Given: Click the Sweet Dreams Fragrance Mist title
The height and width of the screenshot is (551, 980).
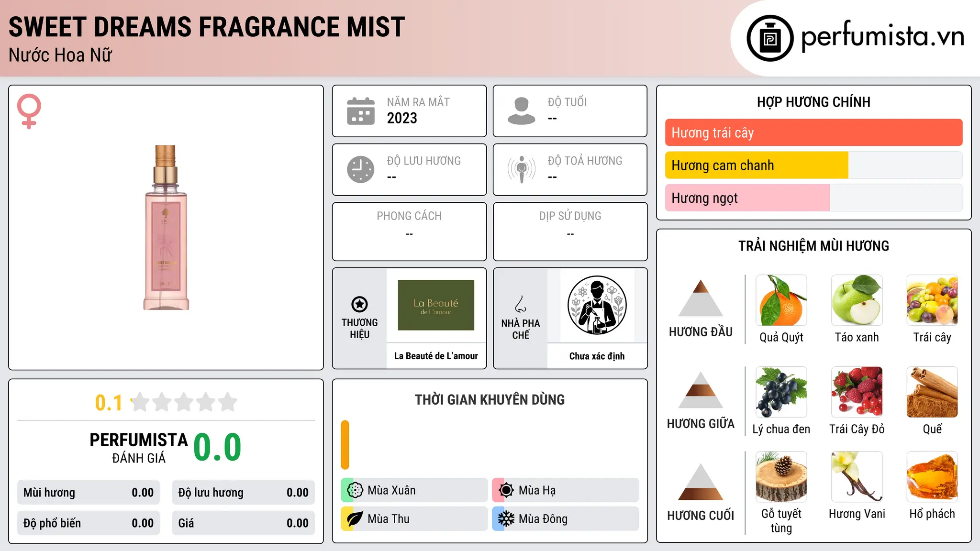Looking at the screenshot, I should pos(207,27).
